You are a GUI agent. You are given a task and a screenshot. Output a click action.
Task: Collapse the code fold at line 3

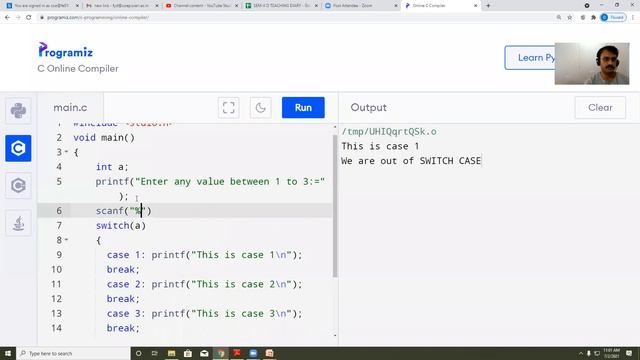point(67,152)
